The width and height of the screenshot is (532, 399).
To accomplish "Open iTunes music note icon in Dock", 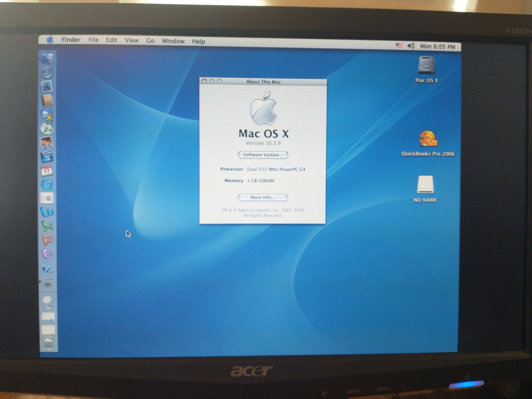I will click(47, 128).
